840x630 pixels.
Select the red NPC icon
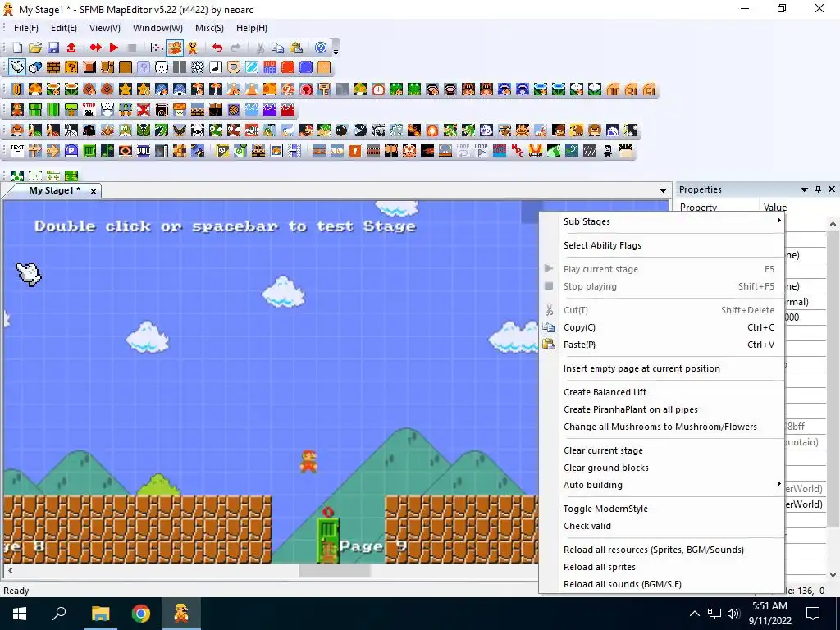(518, 151)
